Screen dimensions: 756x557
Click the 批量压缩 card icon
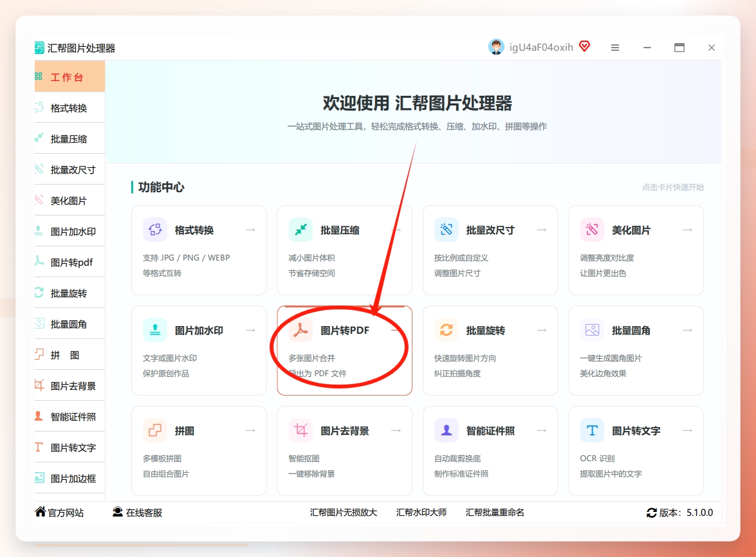301,230
